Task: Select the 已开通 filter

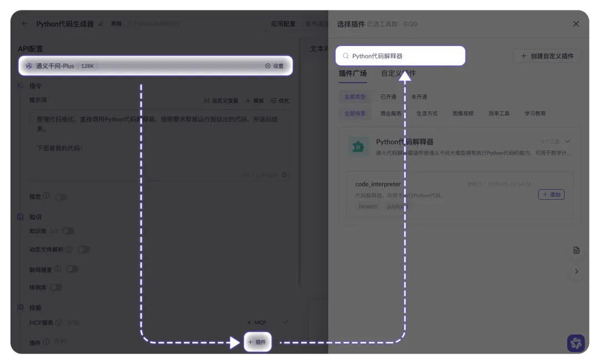Action: pyautogui.click(x=388, y=97)
